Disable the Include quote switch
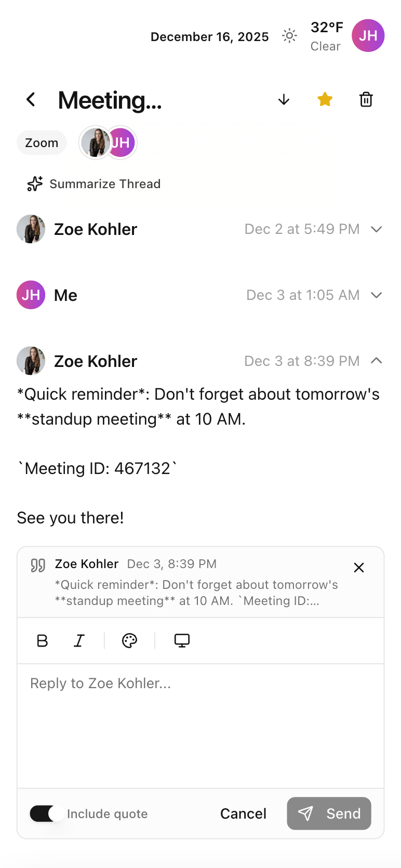Image resolution: width=401 pixels, height=868 pixels. tap(47, 813)
